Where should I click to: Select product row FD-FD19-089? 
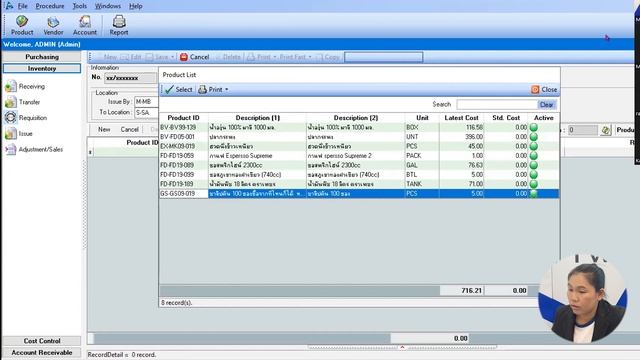point(359,165)
